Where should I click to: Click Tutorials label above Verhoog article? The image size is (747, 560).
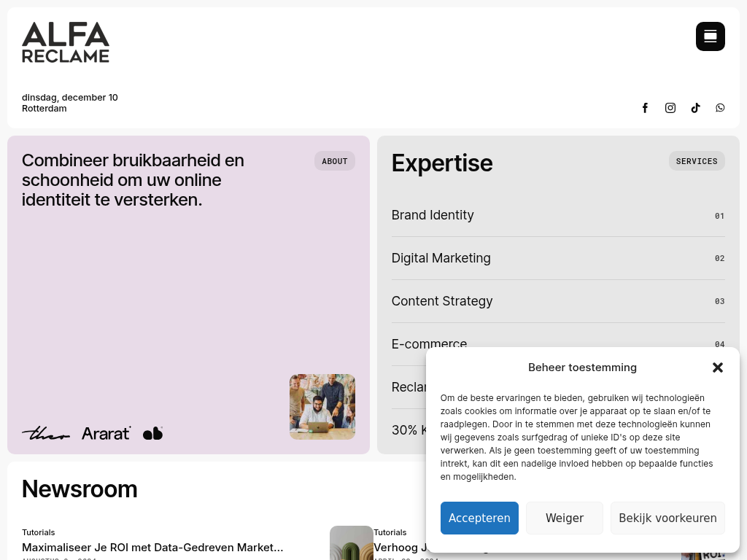(390, 532)
